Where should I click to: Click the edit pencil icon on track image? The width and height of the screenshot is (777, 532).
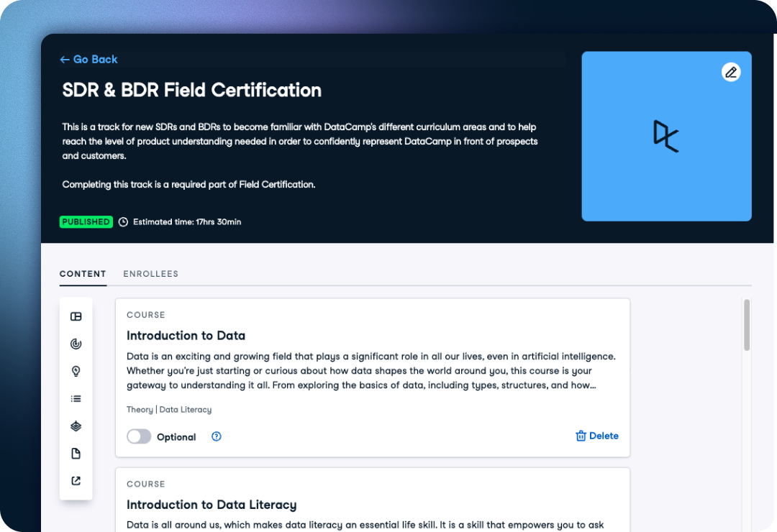(731, 72)
